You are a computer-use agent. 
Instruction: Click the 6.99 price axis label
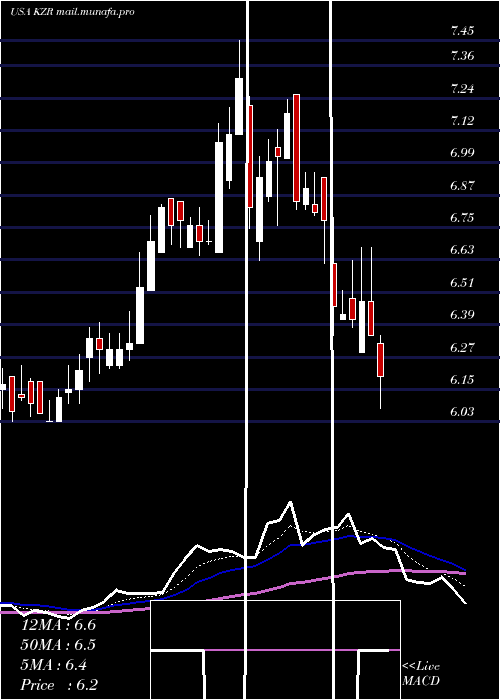[462, 153]
